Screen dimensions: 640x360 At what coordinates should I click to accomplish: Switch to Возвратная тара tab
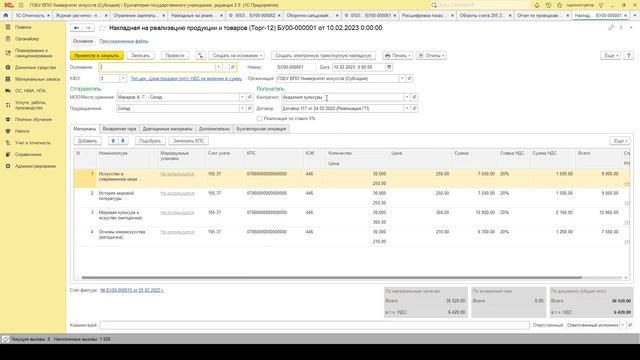pos(119,129)
